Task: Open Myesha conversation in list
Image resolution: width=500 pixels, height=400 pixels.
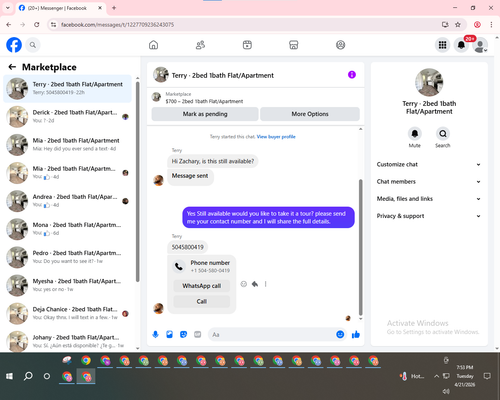Action: 67,285
